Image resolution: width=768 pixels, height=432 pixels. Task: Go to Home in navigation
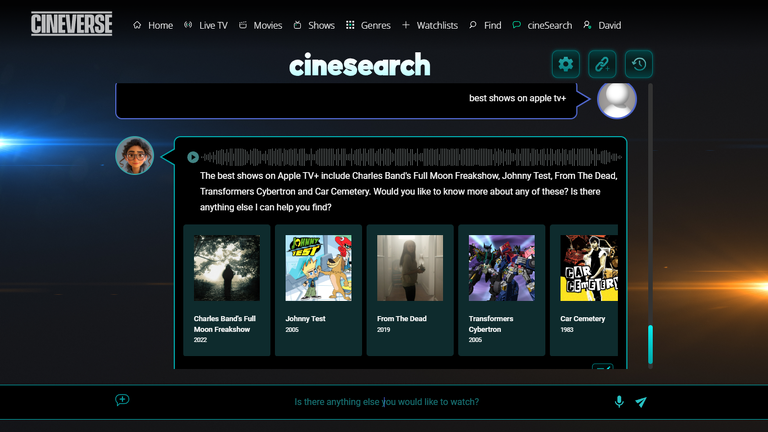[x=153, y=25]
